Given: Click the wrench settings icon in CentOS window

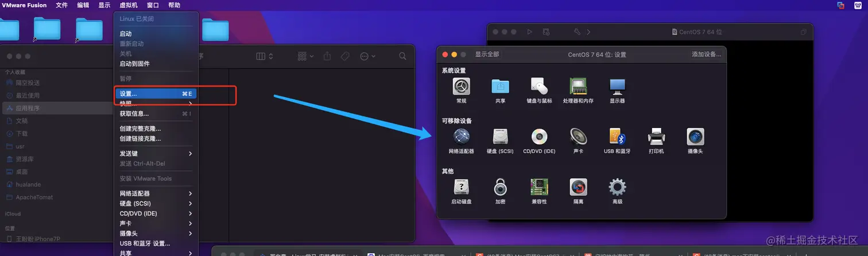Looking at the screenshot, I should [x=578, y=32].
